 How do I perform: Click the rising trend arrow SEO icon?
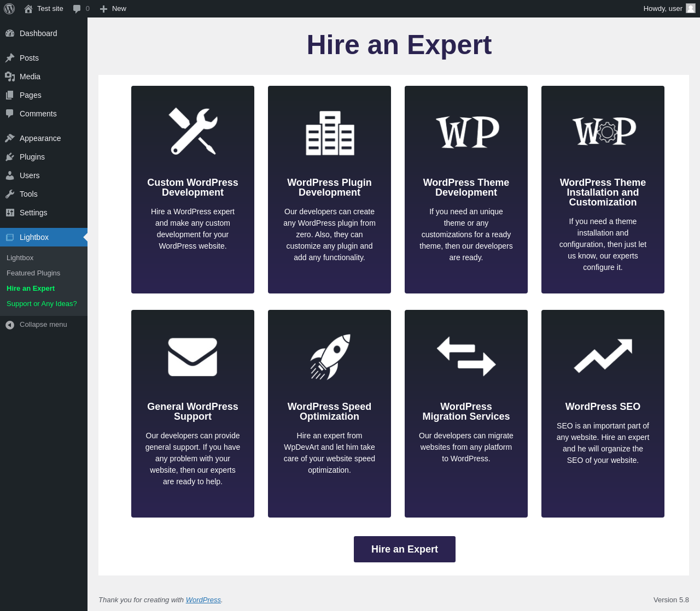coord(603,355)
